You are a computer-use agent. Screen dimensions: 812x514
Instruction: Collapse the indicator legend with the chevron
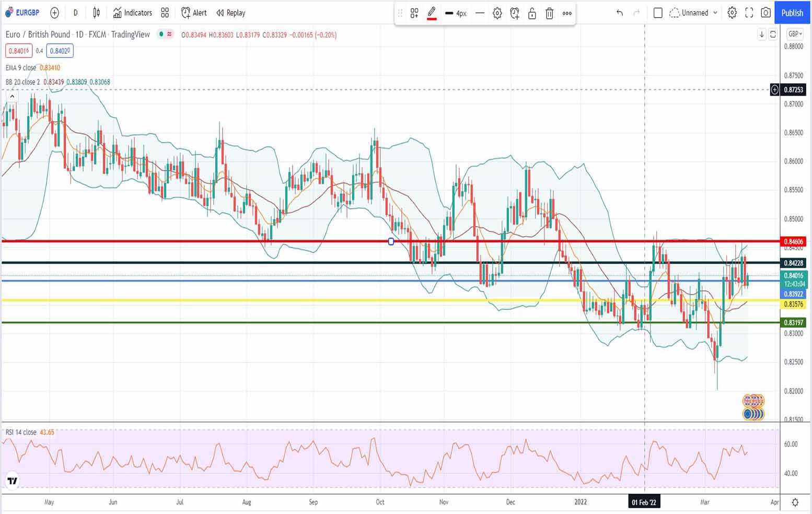point(12,96)
